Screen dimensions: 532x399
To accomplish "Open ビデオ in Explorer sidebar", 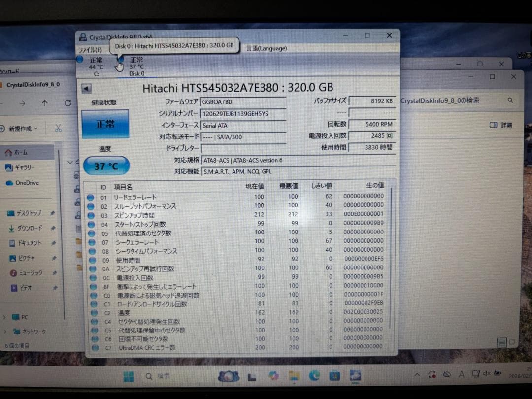I will click(21, 288).
